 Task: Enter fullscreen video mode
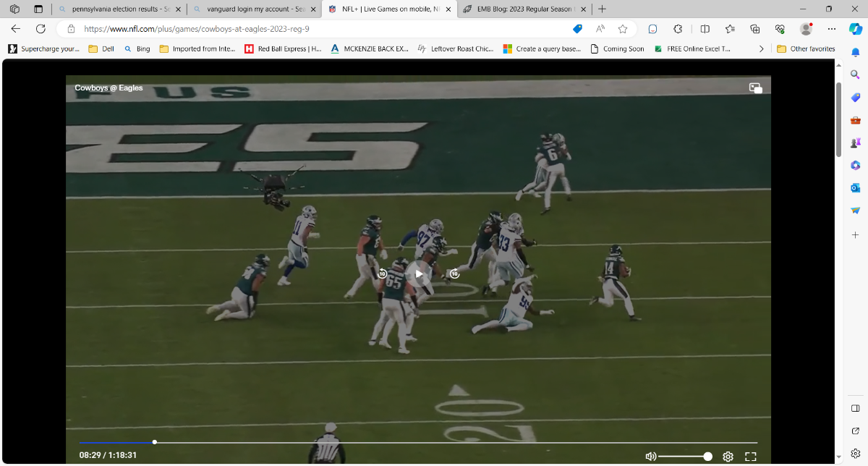(750, 457)
